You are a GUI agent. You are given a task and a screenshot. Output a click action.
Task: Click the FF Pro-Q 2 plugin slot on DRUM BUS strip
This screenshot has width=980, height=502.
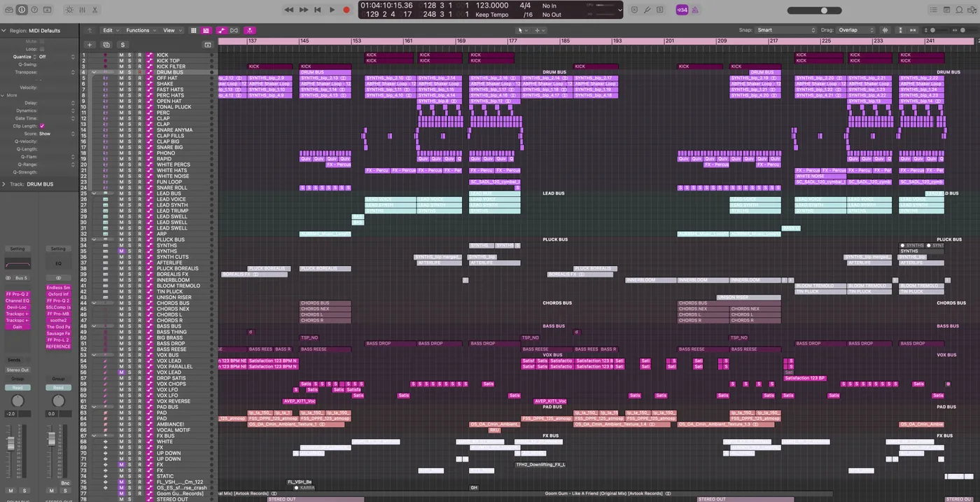[17, 294]
